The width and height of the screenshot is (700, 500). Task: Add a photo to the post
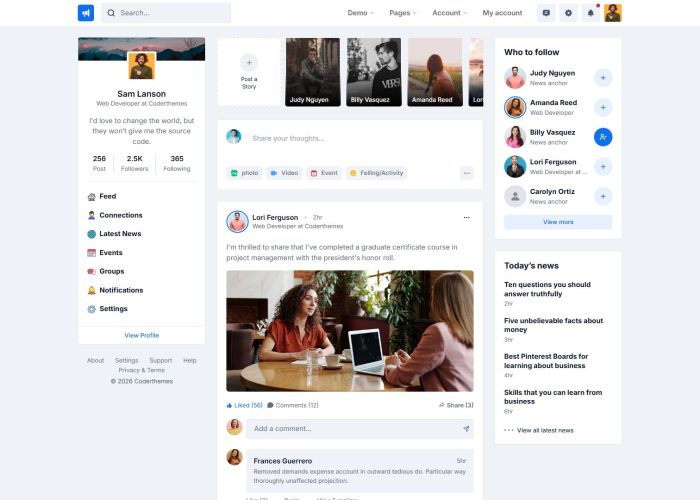(x=245, y=173)
